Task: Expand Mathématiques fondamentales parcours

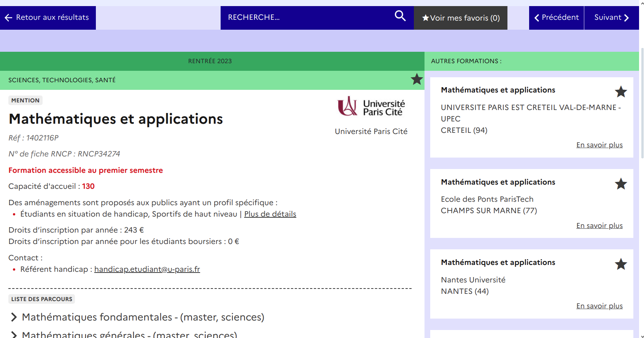Action: pos(137,317)
